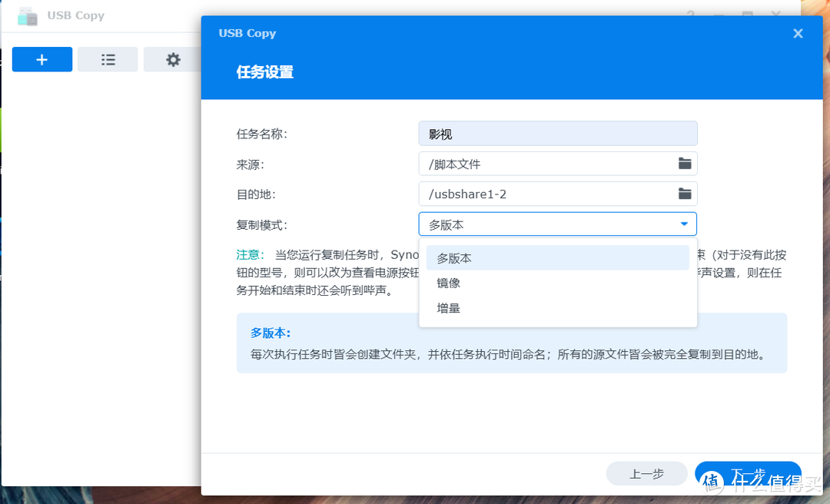Open the 复制模式 dropdown arrow
Screen dimensions: 830x504
pyautogui.click(x=683, y=224)
